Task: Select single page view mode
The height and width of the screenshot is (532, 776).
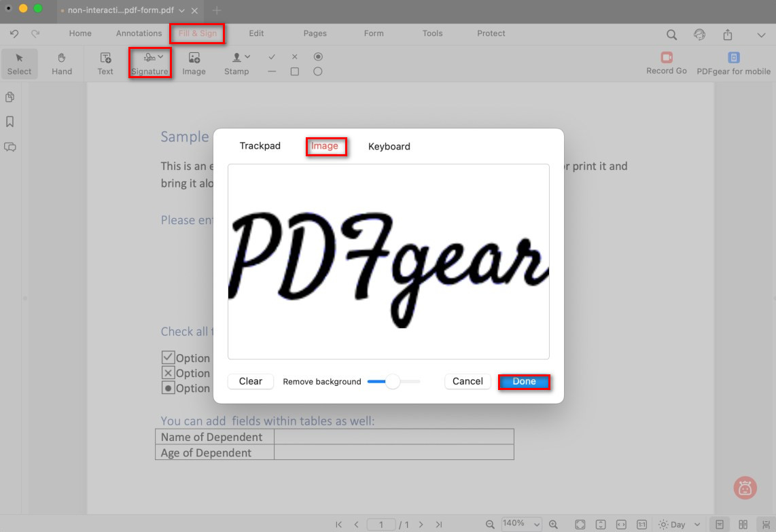Action: tap(720, 525)
